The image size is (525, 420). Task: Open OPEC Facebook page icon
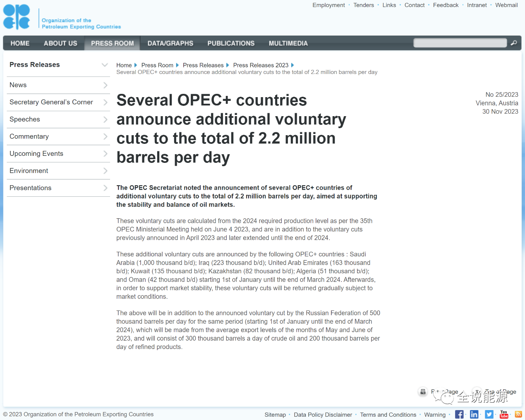pyautogui.click(x=459, y=414)
